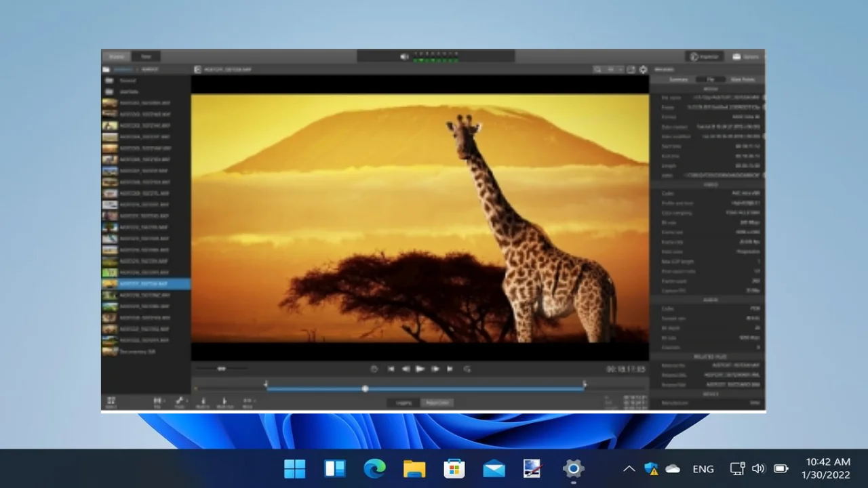
Task: Open the Options button
Action: pyautogui.click(x=745, y=56)
